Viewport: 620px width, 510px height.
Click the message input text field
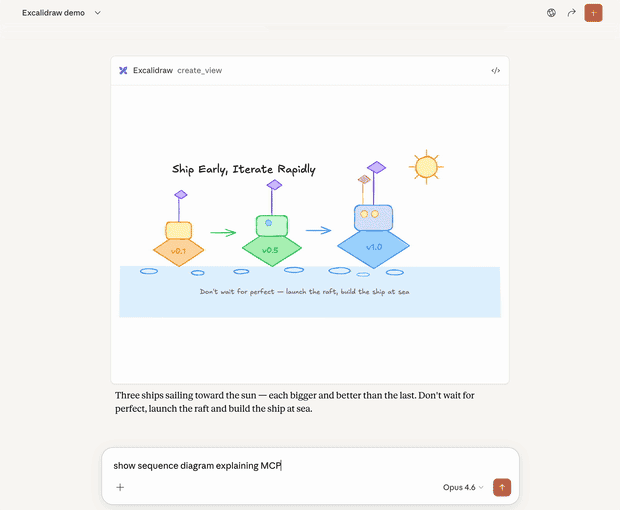pos(300,465)
